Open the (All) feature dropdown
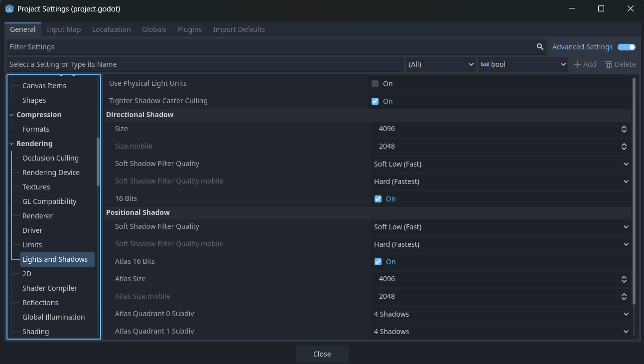 click(440, 64)
